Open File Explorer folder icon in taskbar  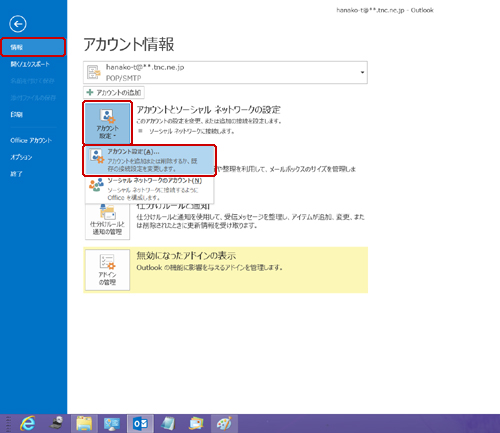point(84,424)
